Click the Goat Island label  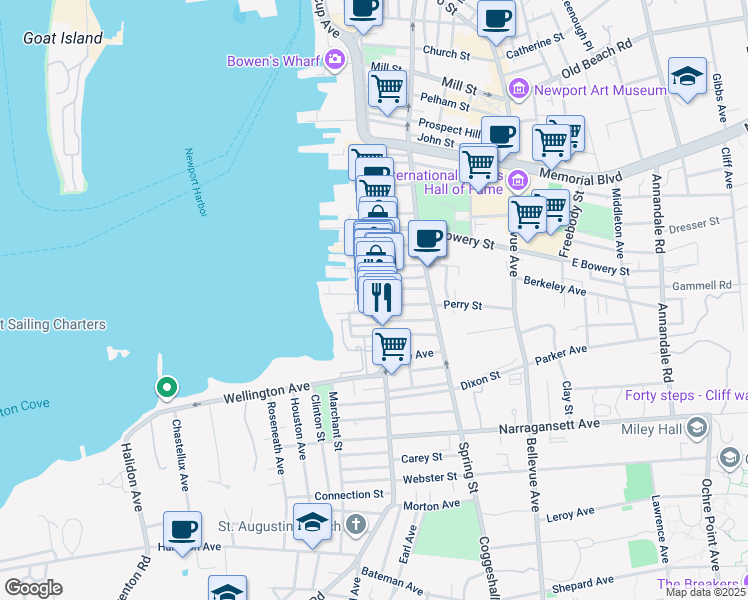[x=63, y=38]
